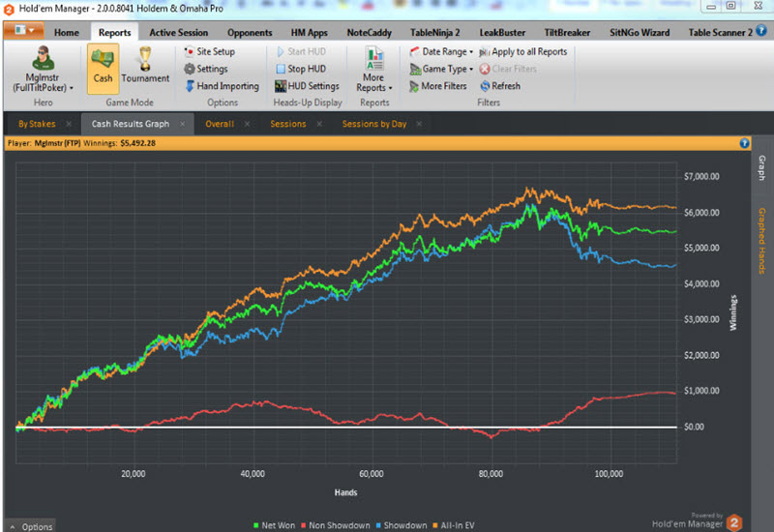Screen dimensions: 774x532
Task: Open the SitNGo Wizard tab
Action: pos(640,33)
